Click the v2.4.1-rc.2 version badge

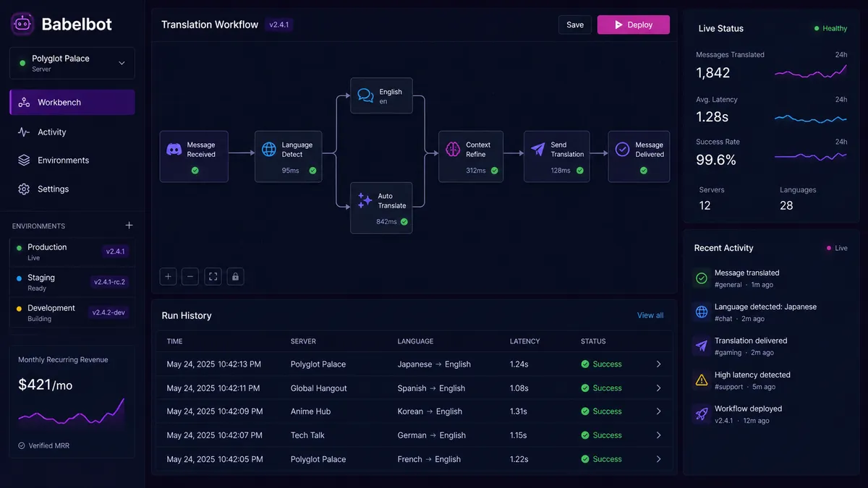pyautogui.click(x=110, y=282)
